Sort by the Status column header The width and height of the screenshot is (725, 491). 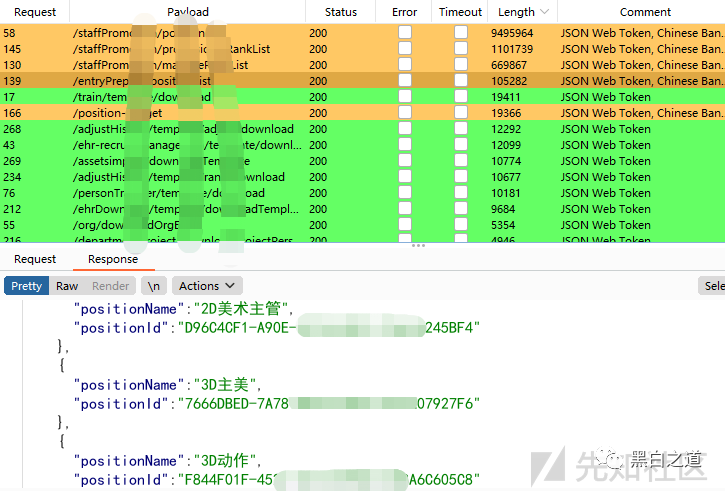340,12
